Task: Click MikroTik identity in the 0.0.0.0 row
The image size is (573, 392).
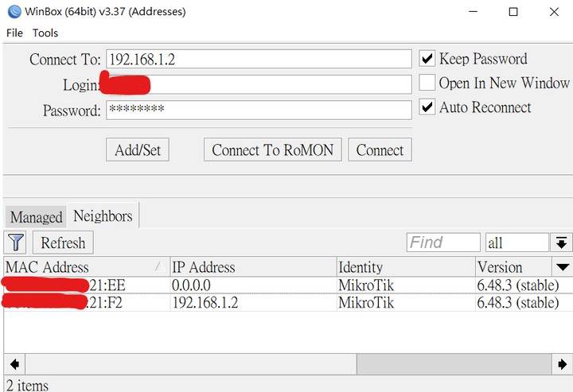Action: [x=366, y=285]
